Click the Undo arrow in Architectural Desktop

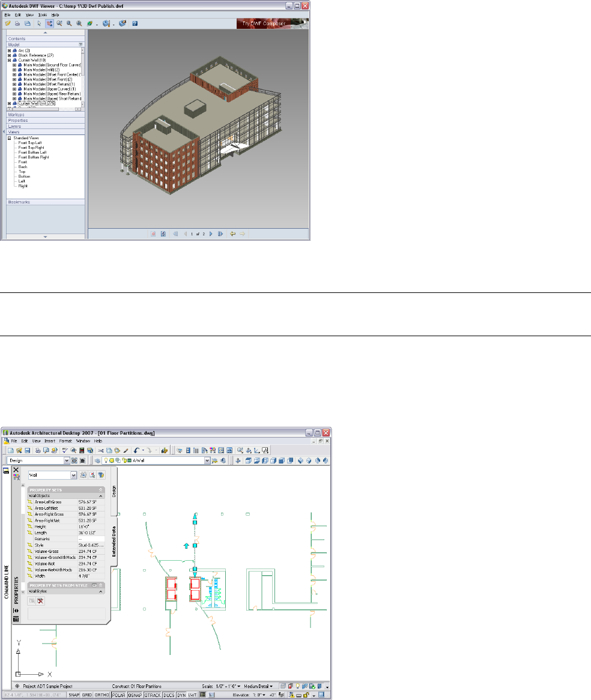tap(137, 450)
